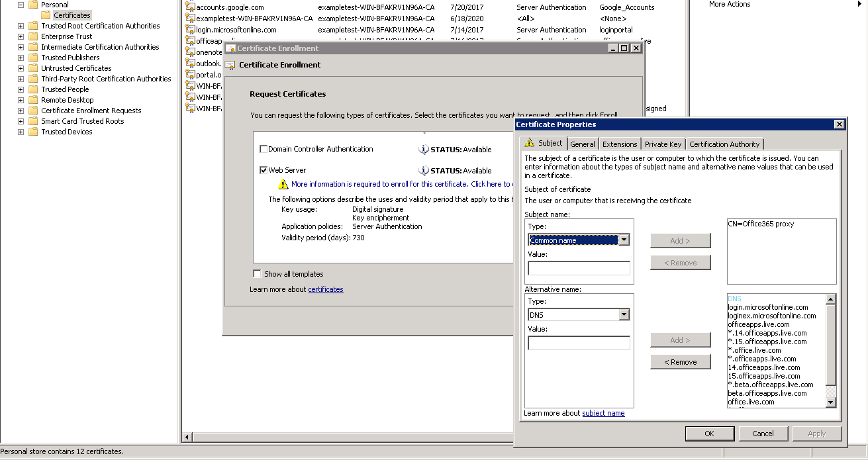868x460 pixels.
Task: Click the login.microsoftonline.com certificate icon
Action: tap(191, 30)
